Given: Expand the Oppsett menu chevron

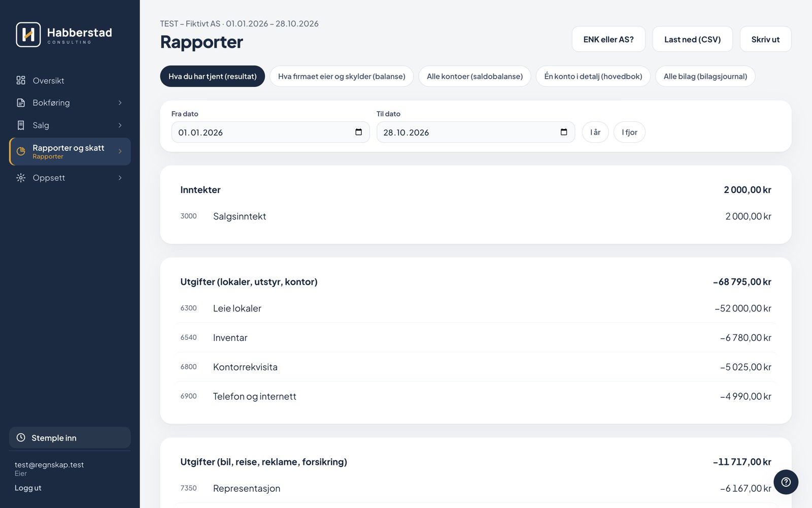Looking at the screenshot, I should pos(120,178).
